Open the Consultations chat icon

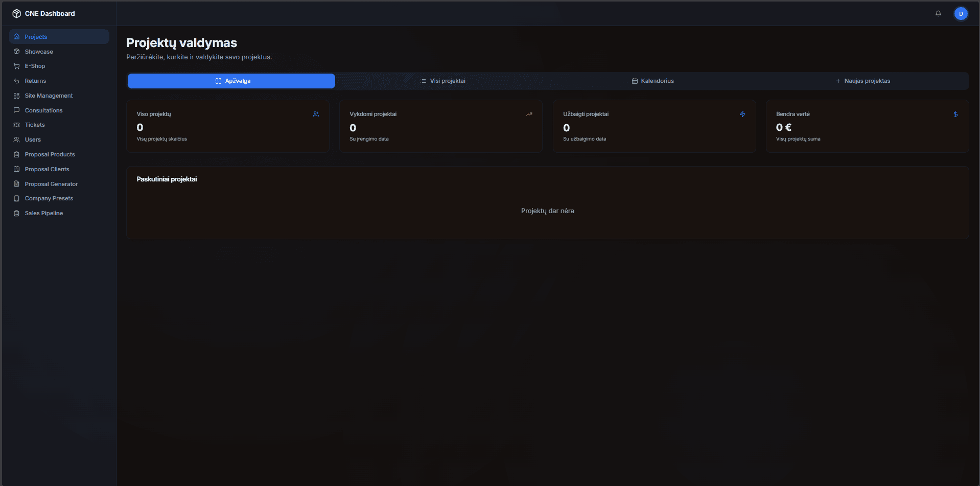16,110
